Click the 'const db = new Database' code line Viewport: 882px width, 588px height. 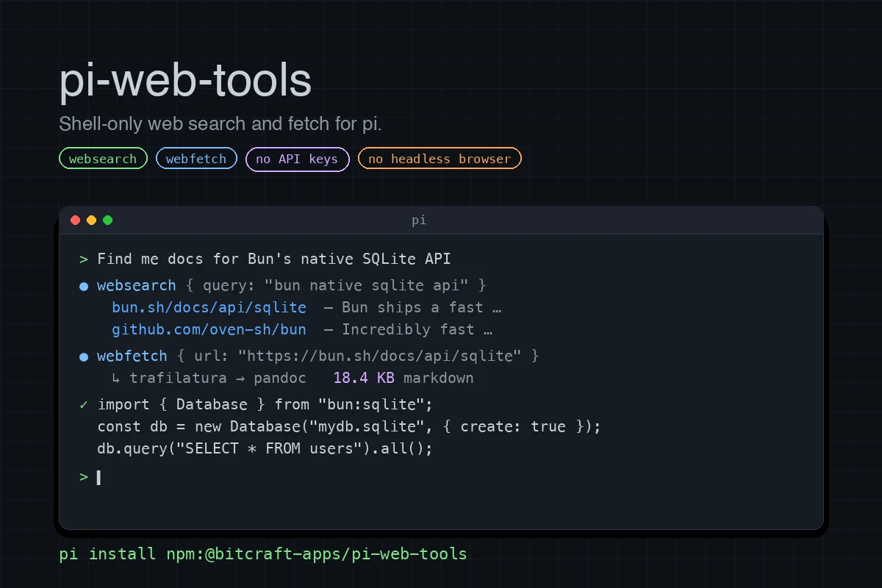[x=349, y=426]
